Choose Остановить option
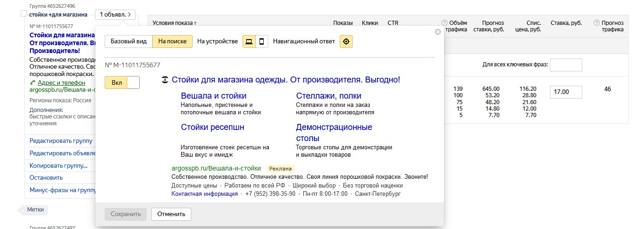644x229 pixels. 46,178
